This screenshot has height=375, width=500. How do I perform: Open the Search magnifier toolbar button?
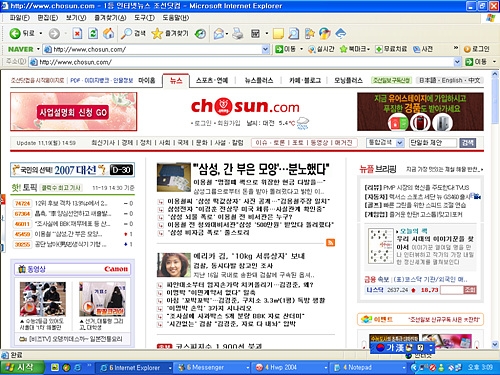133,33
